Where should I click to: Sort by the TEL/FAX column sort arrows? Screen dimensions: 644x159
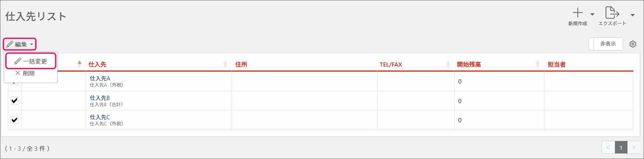(448, 64)
